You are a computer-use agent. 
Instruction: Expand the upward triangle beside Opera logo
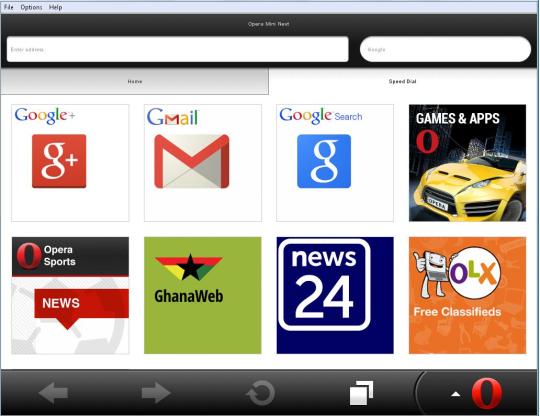(x=456, y=394)
